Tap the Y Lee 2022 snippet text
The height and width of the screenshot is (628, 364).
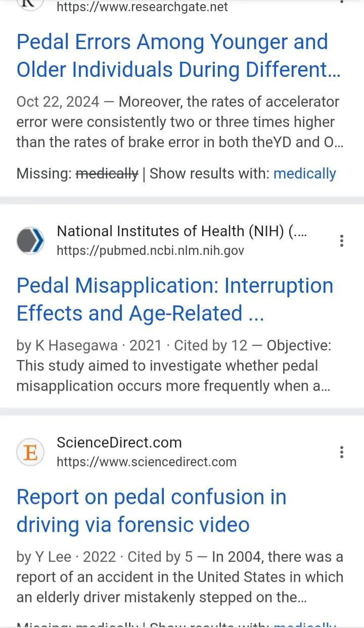coord(180,577)
